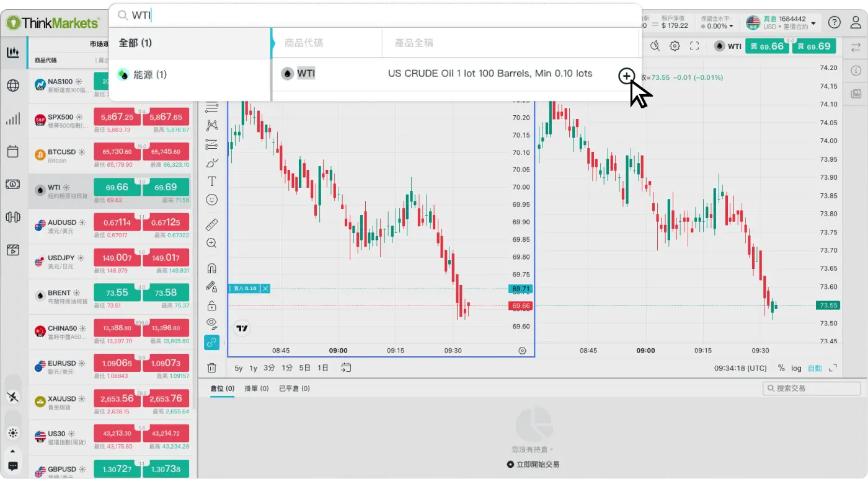Expand the account 1684442 dropdown
This screenshot has width=868, height=479.
pyautogui.click(x=813, y=23)
